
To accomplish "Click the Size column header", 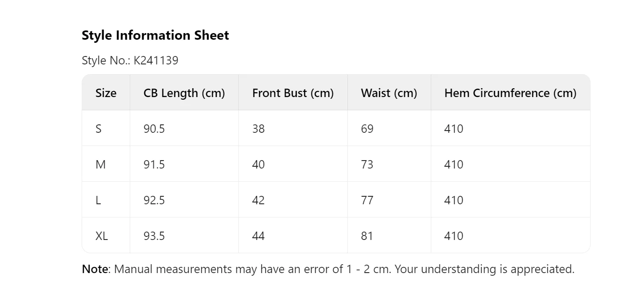I will tap(106, 93).
